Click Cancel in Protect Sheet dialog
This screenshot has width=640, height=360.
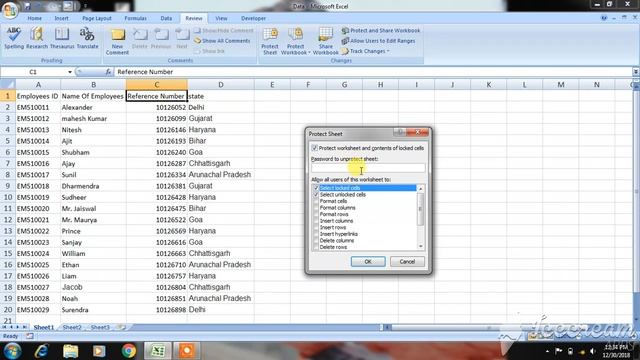pyautogui.click(x=407, y=262)
